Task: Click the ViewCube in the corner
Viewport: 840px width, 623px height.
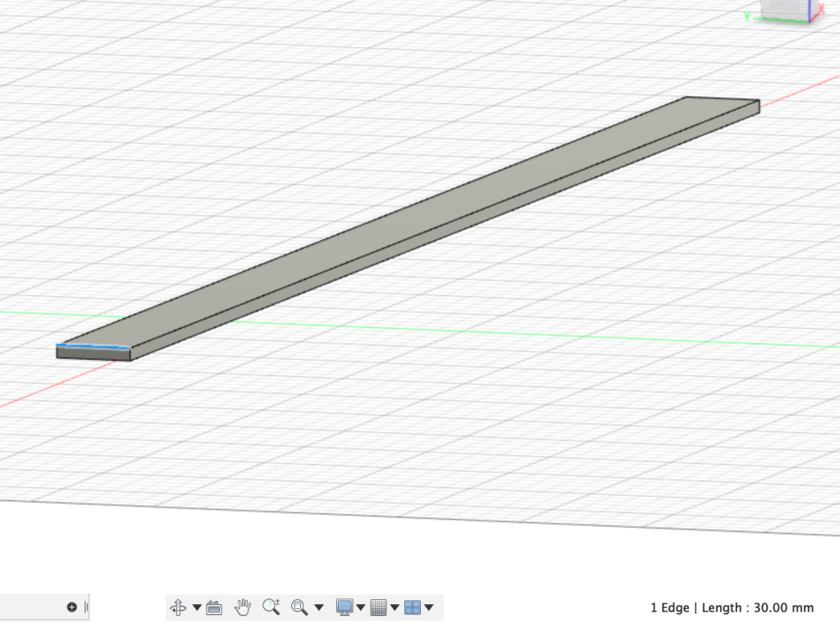Action: tap(786, 10)
